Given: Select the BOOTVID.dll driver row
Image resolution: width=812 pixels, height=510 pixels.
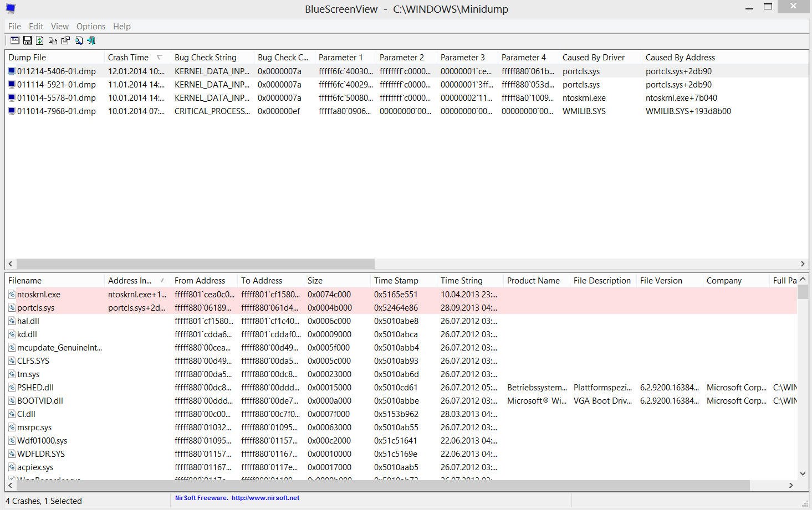Looking at the screenshot, I should (401, 400).
